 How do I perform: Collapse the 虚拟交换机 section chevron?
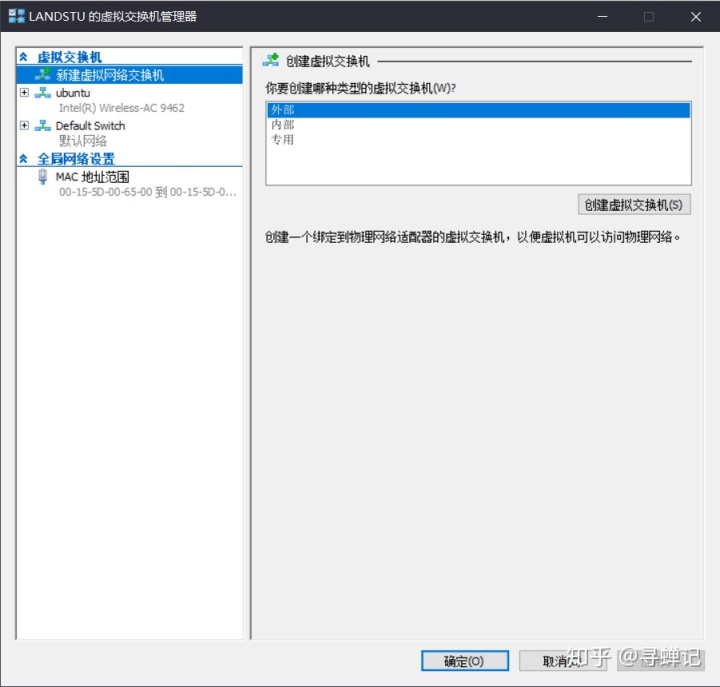click(23, 57)
